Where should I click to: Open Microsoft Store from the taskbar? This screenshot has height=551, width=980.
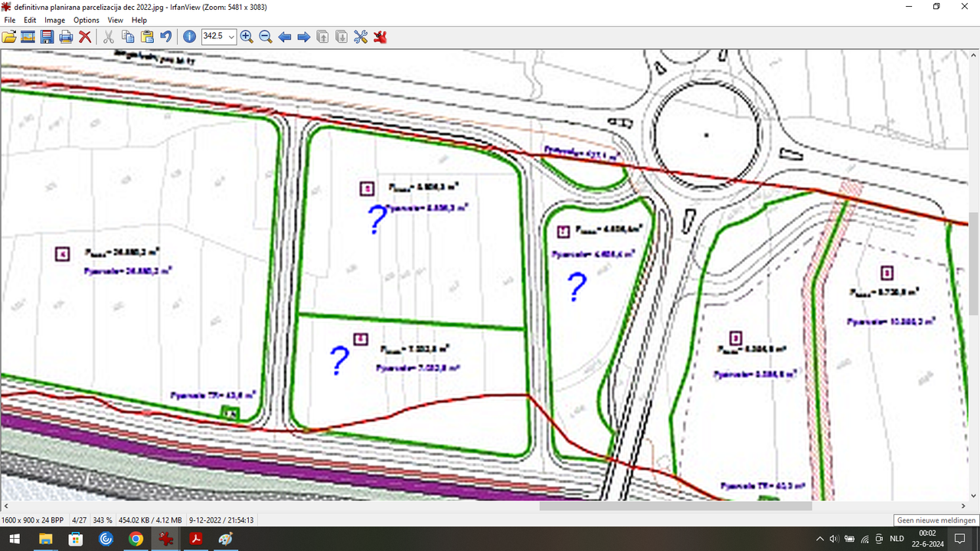(75, 539)
